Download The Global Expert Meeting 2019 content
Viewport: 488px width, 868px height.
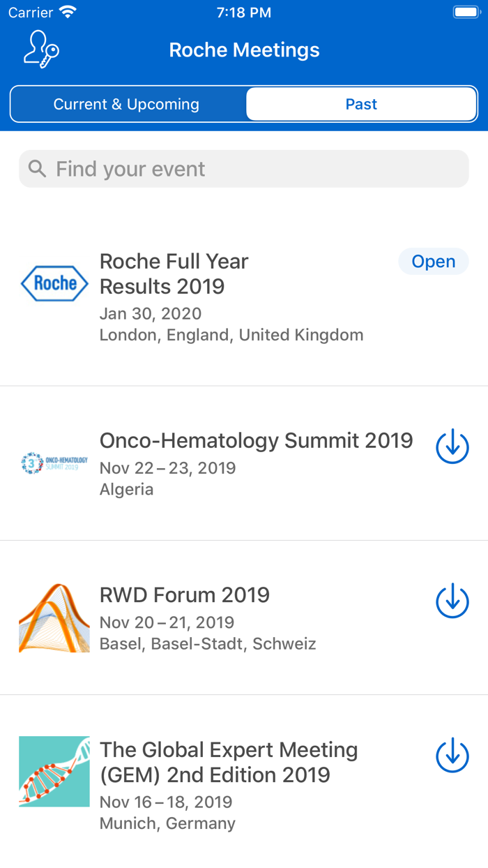pyautogui.click(x=452, y=755)
